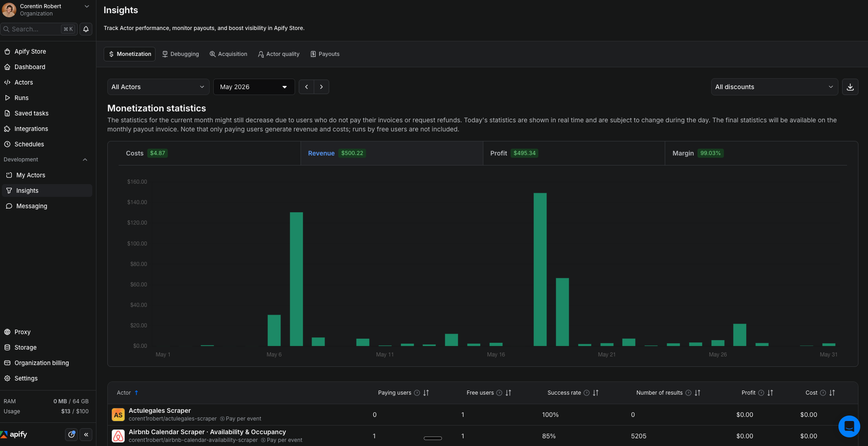Click the tallest revenue bar in chart
Screen dimensions: 868x446
pos(540,269)
